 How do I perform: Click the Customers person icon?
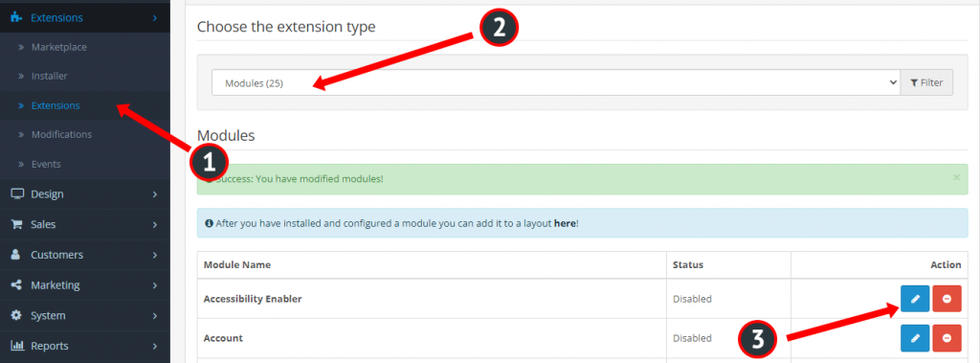pos(16,255)
